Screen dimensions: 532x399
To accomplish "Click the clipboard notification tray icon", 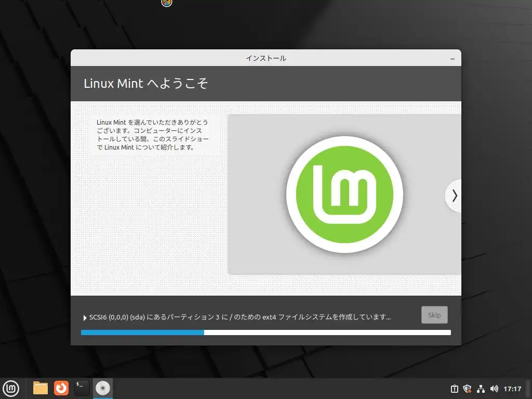I will [x=454, y=389].
